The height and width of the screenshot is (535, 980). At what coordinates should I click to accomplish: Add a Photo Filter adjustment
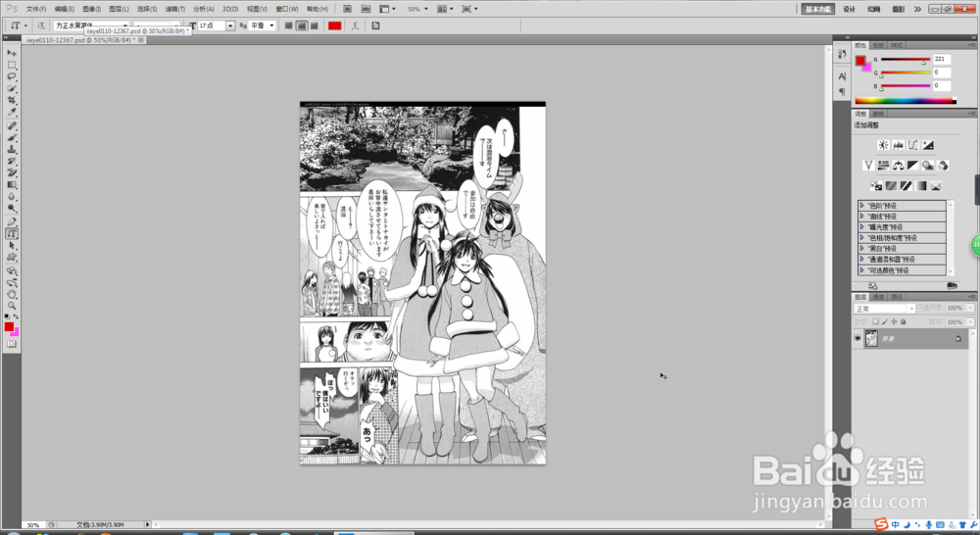pos(928,166)
